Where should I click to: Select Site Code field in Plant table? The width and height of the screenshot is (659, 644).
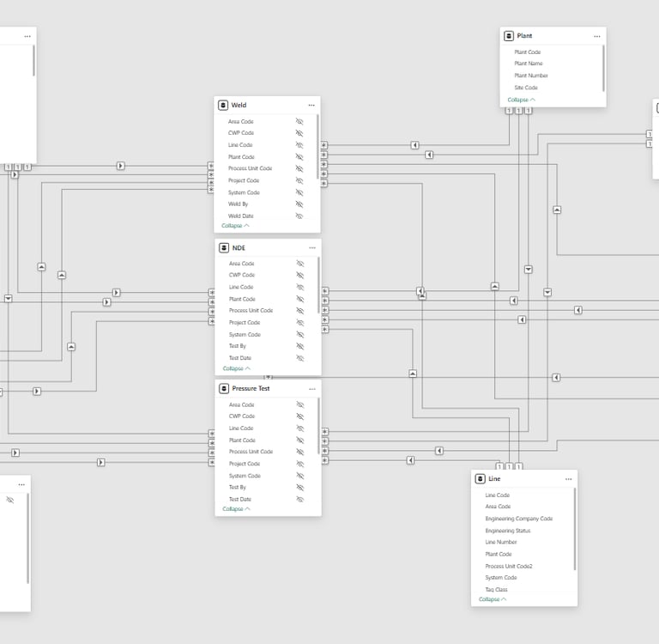click(x=526, y=88)
